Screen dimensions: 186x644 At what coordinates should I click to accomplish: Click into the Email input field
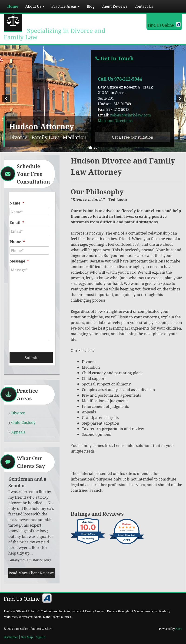(29, 231)
